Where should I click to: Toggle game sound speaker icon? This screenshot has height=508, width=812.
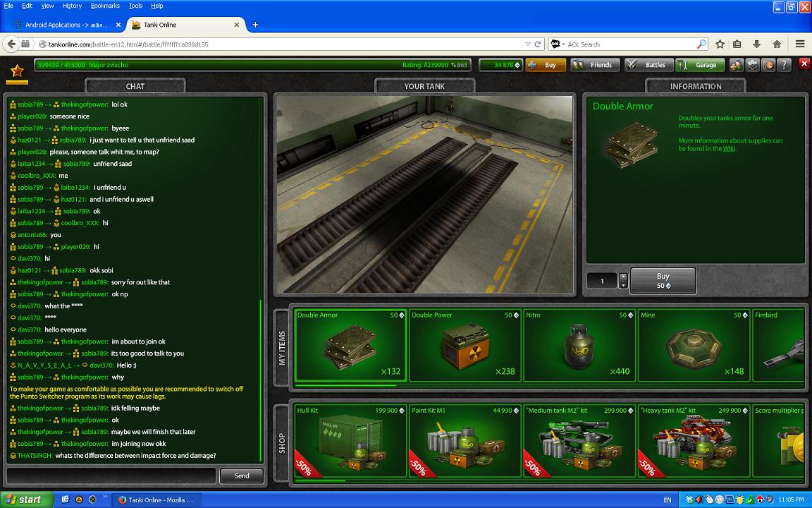coord(768,65)
